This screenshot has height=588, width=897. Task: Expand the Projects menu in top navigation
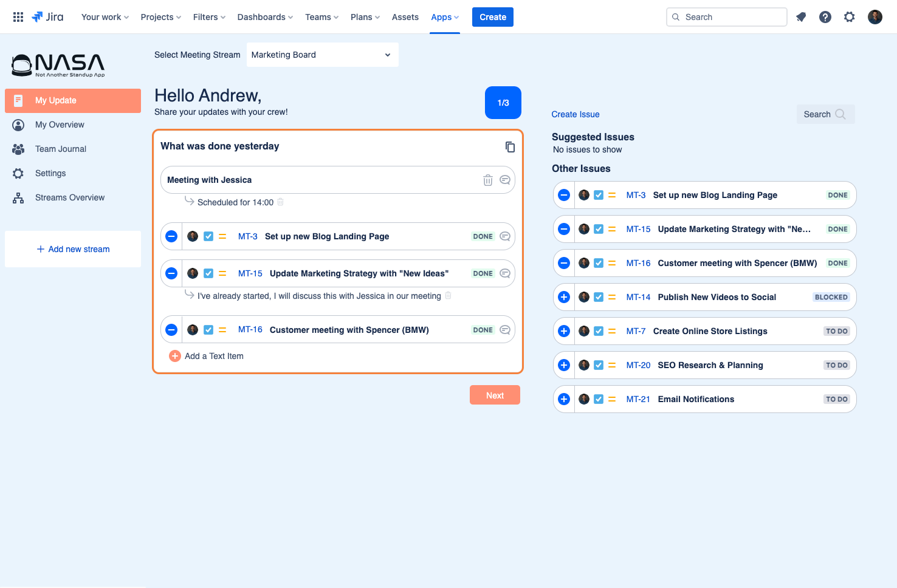[x=161, y=17]
